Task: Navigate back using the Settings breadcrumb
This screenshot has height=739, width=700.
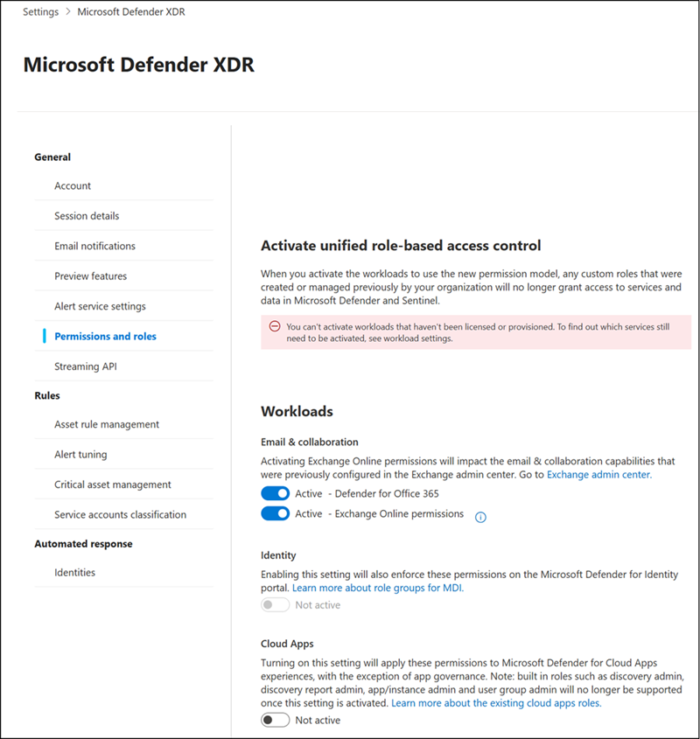Action: coord(39,11)
